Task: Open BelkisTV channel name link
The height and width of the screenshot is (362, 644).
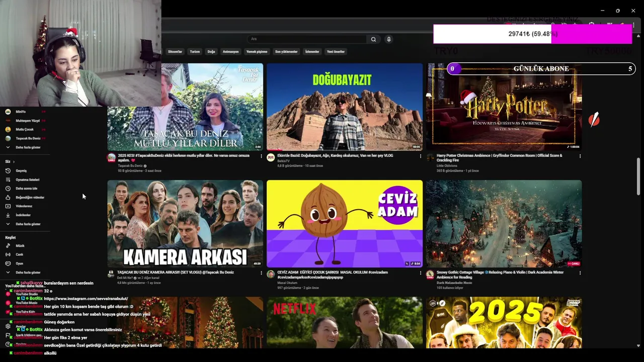Action: (283, 161)
